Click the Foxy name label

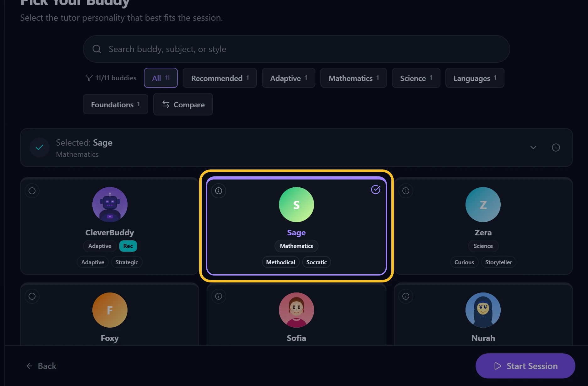[110, 338]
